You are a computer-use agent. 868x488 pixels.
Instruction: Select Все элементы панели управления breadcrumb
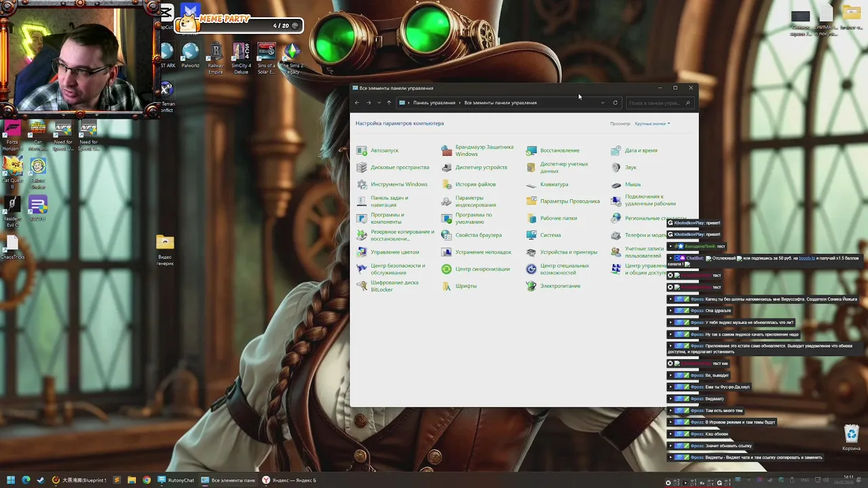click(x=500, y=103)
